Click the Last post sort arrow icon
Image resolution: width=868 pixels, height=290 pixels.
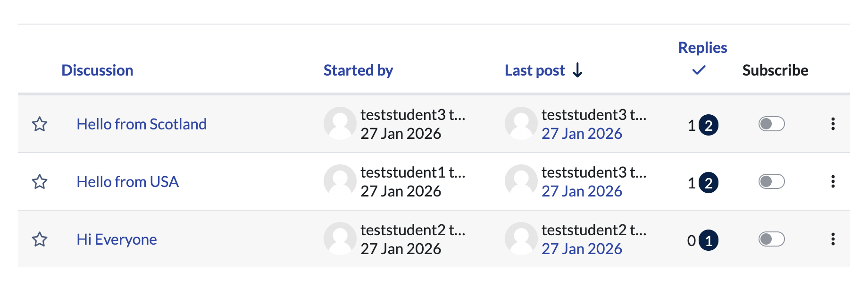577,70
